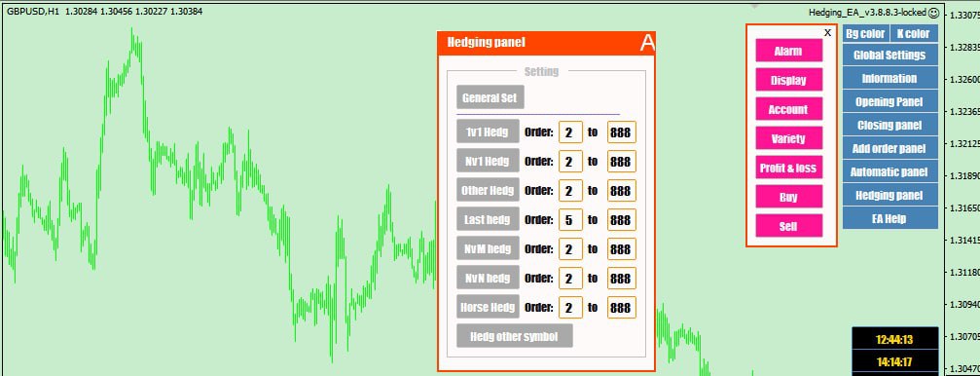Click the Last hedg button
The height and width of the screenshot is (376, 980).
pos(488,219)
